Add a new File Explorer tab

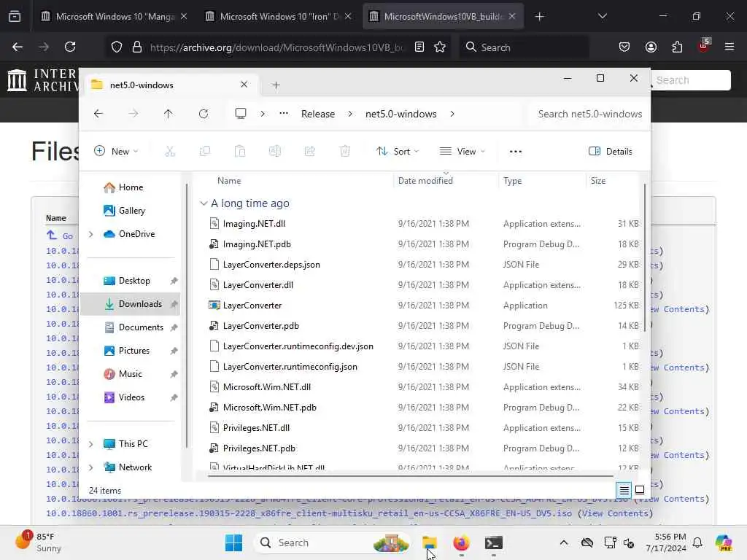[x=276, y=85]
